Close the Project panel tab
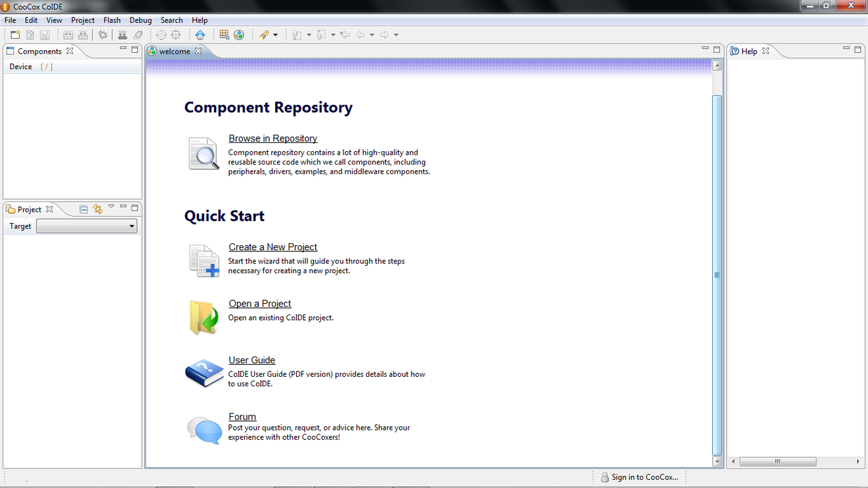The width and height of the screenshot is (868, 488). 49,209
